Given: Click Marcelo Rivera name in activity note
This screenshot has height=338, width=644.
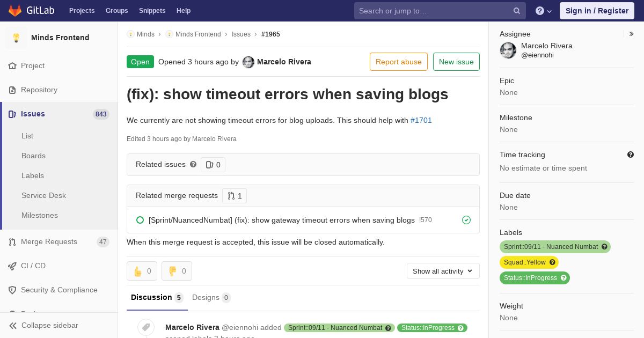Looking at the screenshot, I should 192,327.
